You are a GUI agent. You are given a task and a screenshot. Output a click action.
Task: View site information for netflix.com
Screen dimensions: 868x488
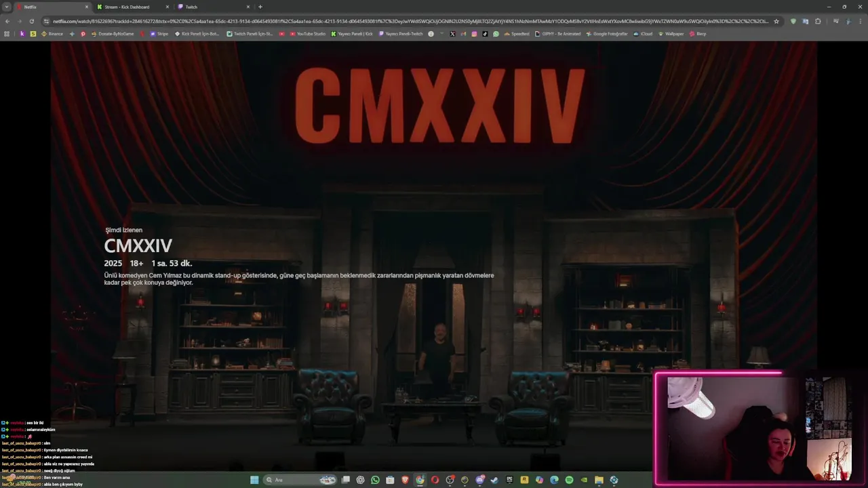point(47,21)
